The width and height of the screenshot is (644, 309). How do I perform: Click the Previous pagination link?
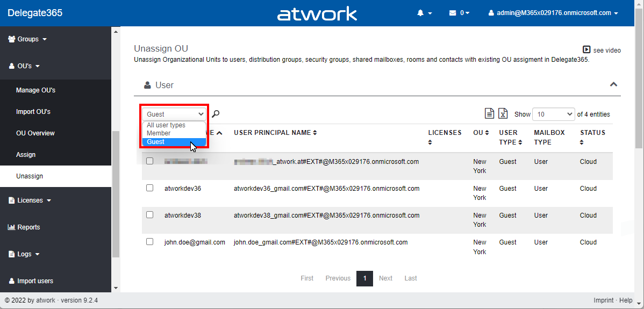click(338, 278)
